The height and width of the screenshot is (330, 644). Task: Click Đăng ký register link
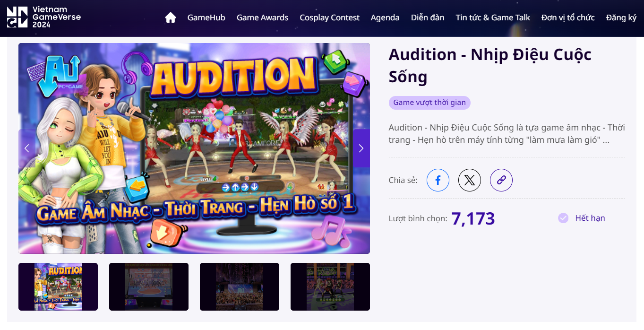(621, 17)
